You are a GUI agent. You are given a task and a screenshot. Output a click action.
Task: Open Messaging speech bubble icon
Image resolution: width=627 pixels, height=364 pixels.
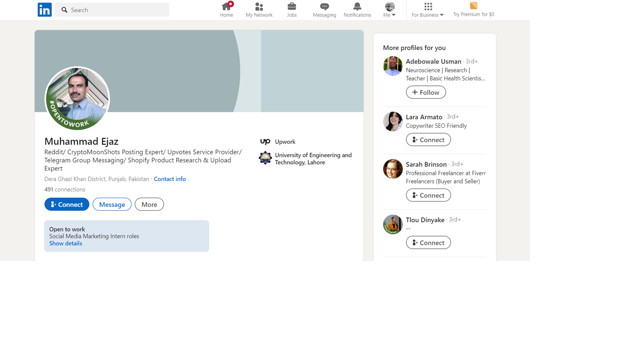324,7
